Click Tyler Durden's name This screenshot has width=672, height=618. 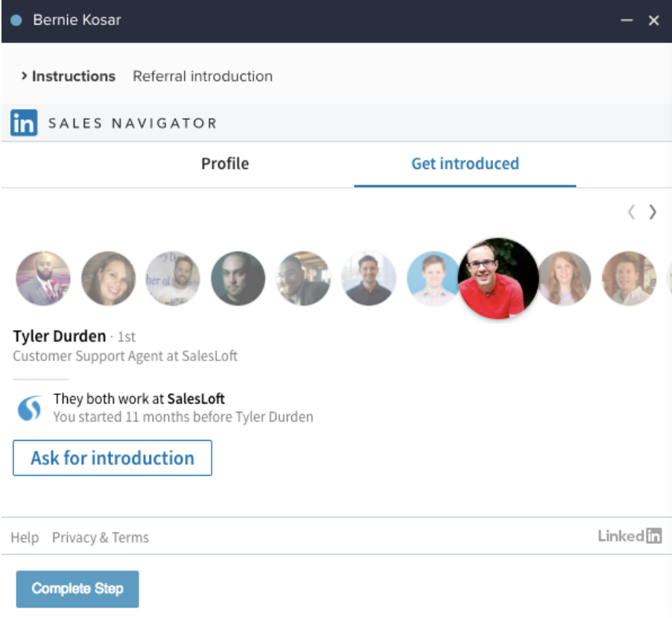[x=59, y=336]
